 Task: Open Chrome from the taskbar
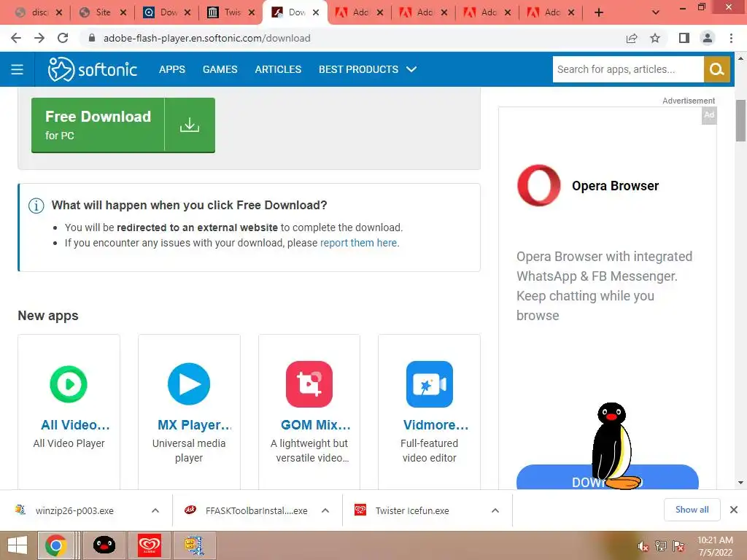pos(55,545)
